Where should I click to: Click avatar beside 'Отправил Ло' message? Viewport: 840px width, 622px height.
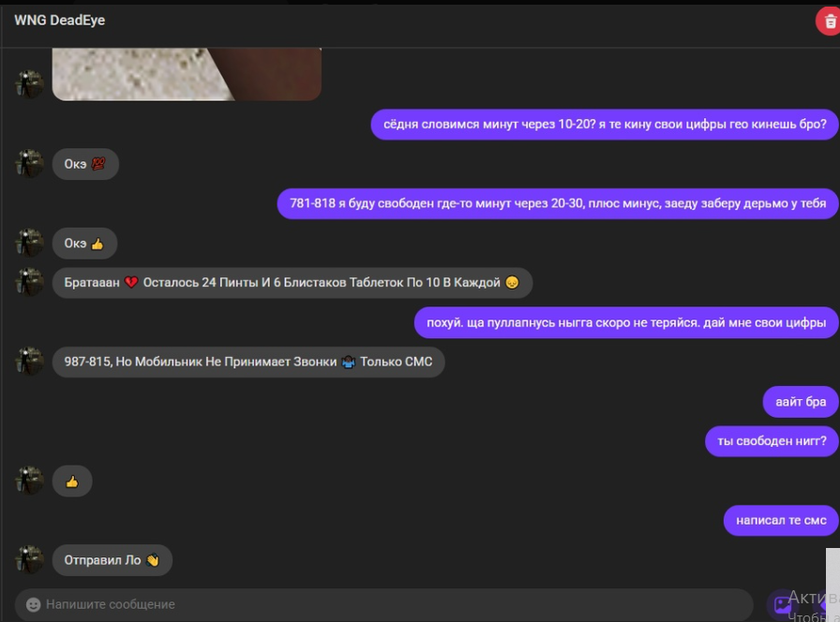[30, 560]
